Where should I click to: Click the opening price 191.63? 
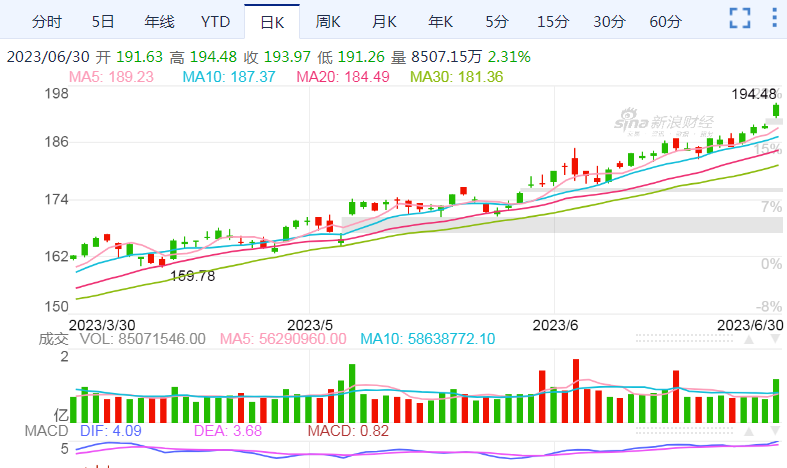[x=140, y=57]
